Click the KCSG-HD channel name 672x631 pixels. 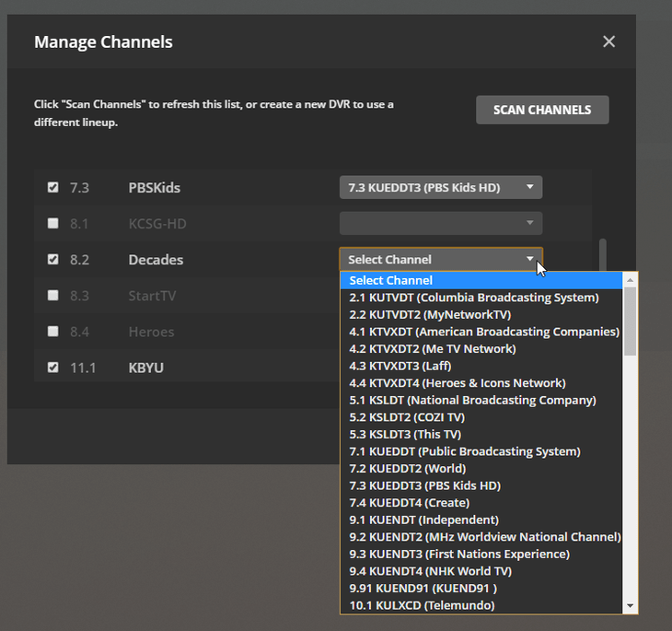[157, 224]
